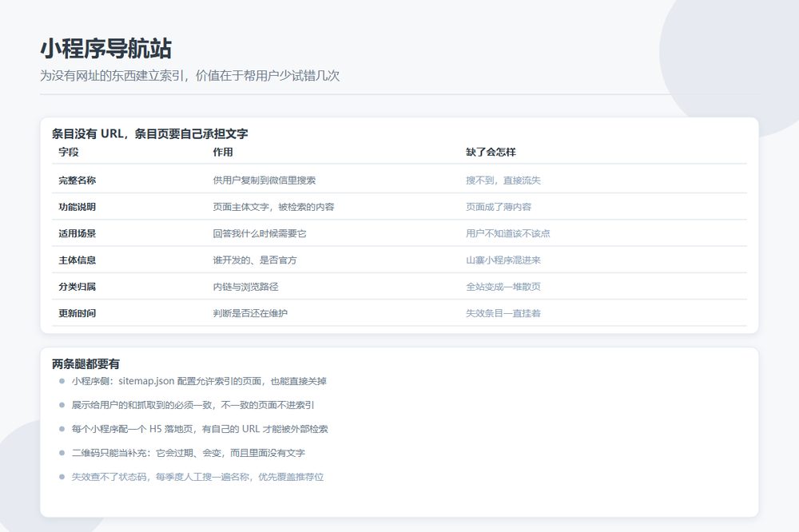Viewport: 799px width, 532px height.
Task: Click the column header 字段
Action: [x=68, y=152]
